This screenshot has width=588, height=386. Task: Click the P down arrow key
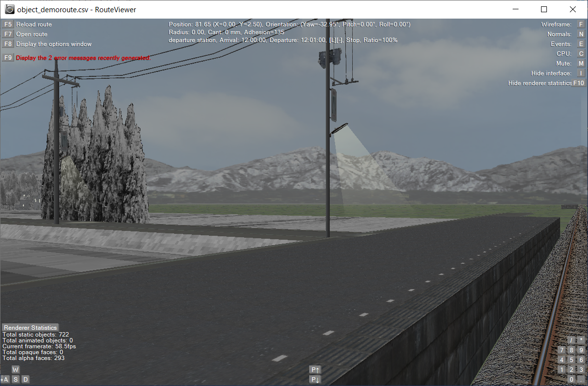315,379
